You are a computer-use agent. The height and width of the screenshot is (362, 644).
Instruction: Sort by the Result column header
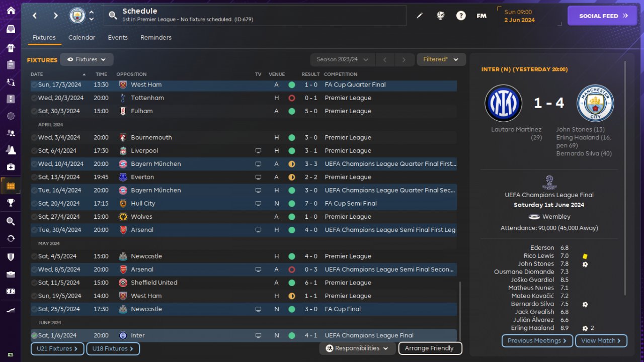[310, 74]
